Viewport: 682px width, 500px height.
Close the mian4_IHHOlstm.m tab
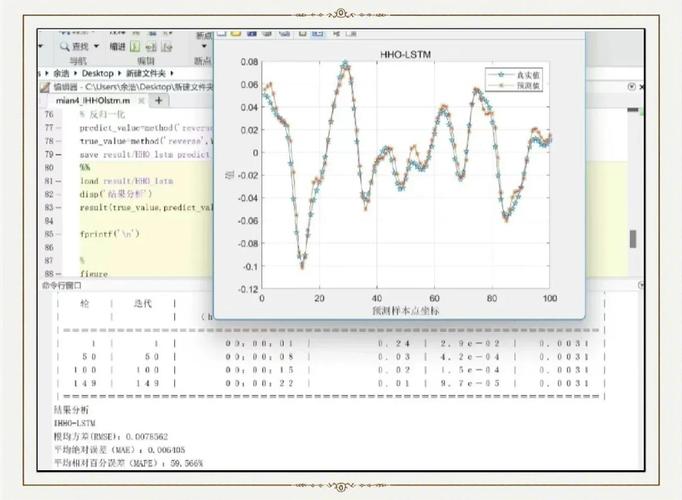(141, 100)
